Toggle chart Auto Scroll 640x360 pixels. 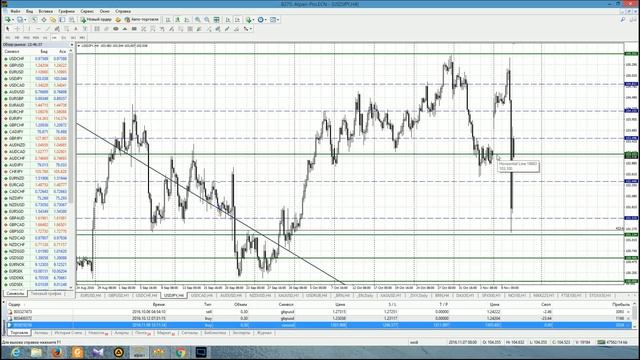[227, 20]
